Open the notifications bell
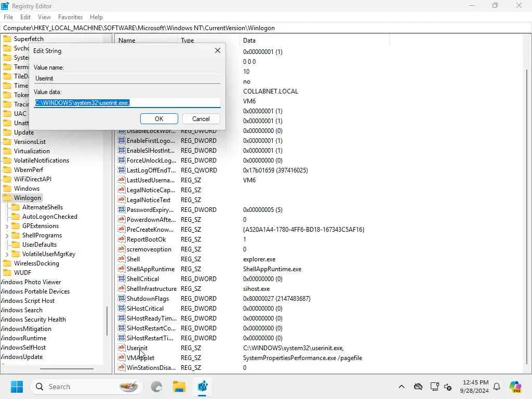The height and width of the screenshot is (399, 532). (497, 387)
